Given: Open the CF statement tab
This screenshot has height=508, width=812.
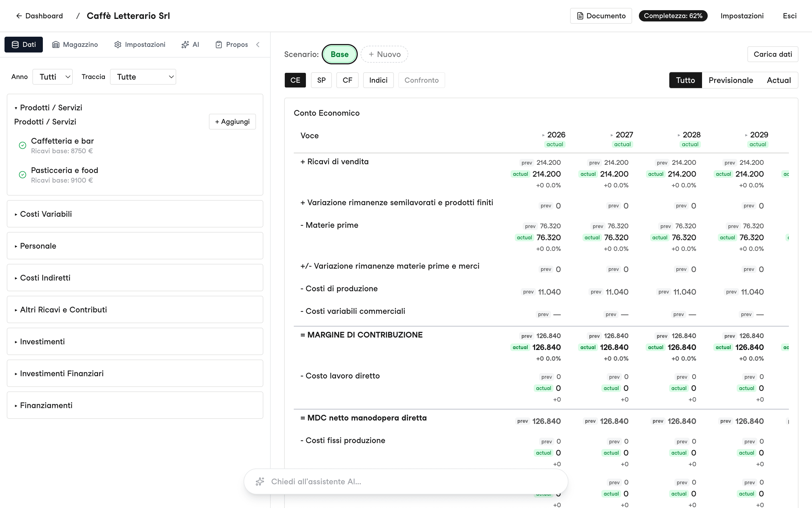Looking at the screenshot, I should tap(347, 80).
